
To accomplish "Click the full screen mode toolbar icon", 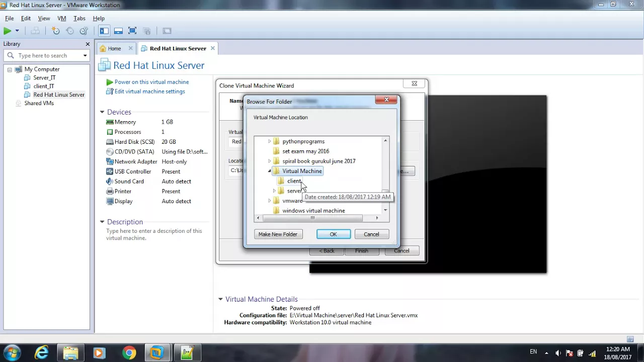I will click(x=132, y=31).
